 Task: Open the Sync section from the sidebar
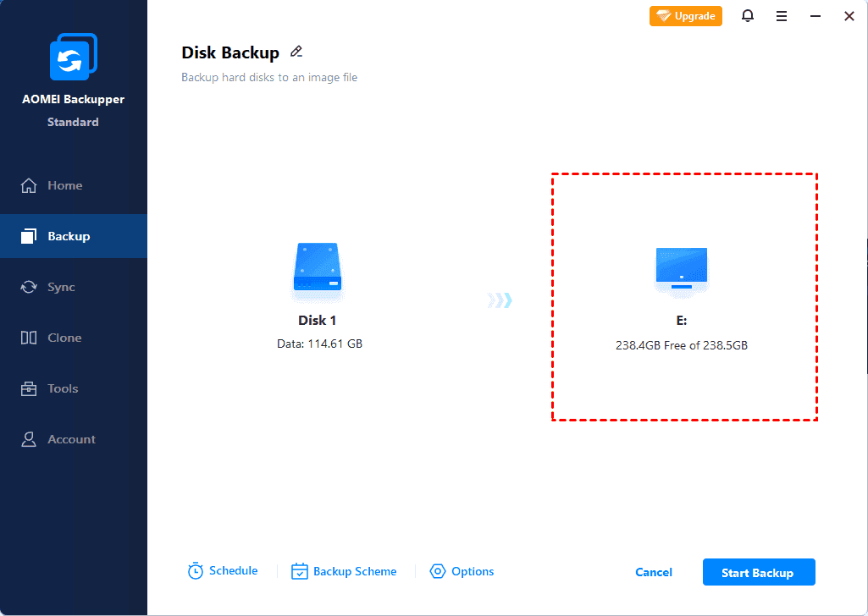(x=30, y=287)
